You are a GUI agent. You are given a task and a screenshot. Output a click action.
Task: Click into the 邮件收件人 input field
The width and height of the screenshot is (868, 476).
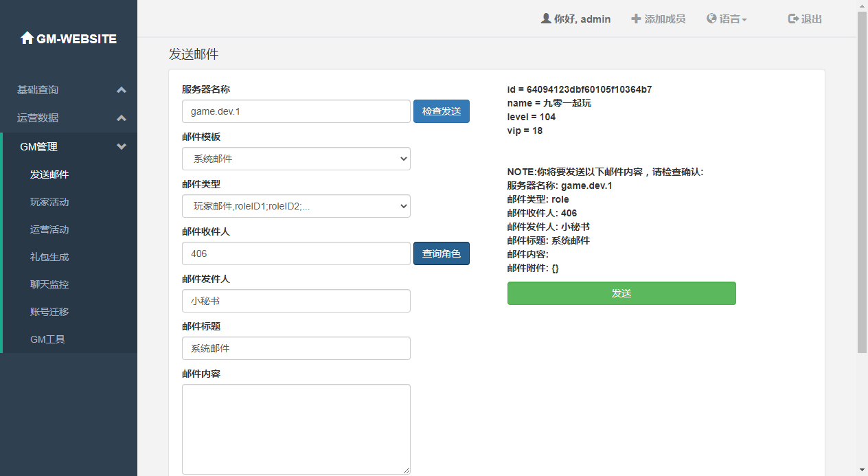296,253
